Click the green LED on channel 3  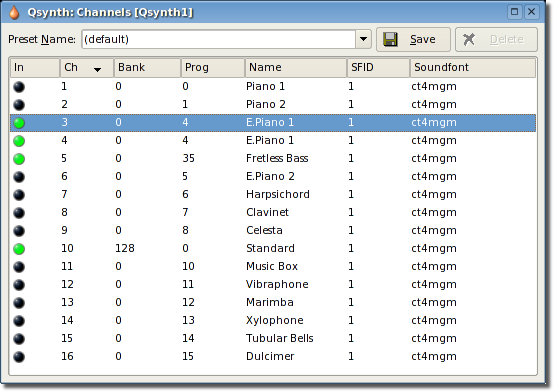pos(19,123)
